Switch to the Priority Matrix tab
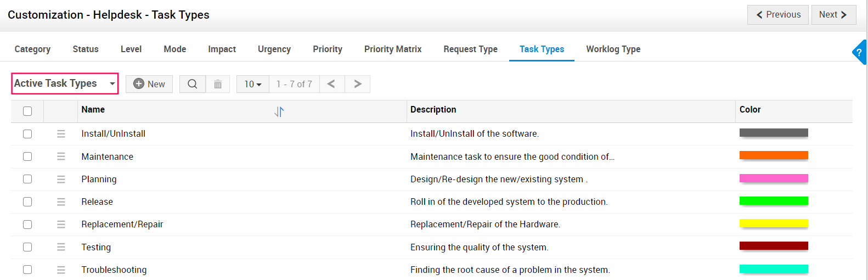The height and width of the screenshot is (280, 868). (x=393, y=49)
